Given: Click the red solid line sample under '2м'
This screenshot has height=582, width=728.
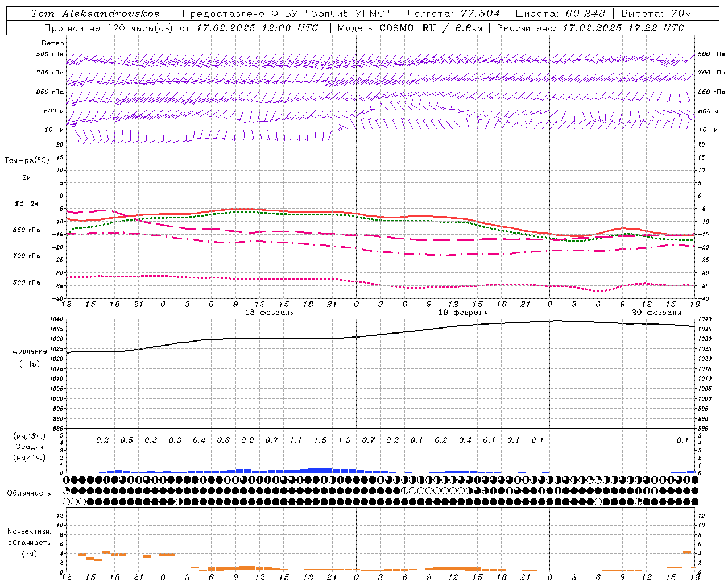Looking at the screenshot, I should click(x=27, y=184).
